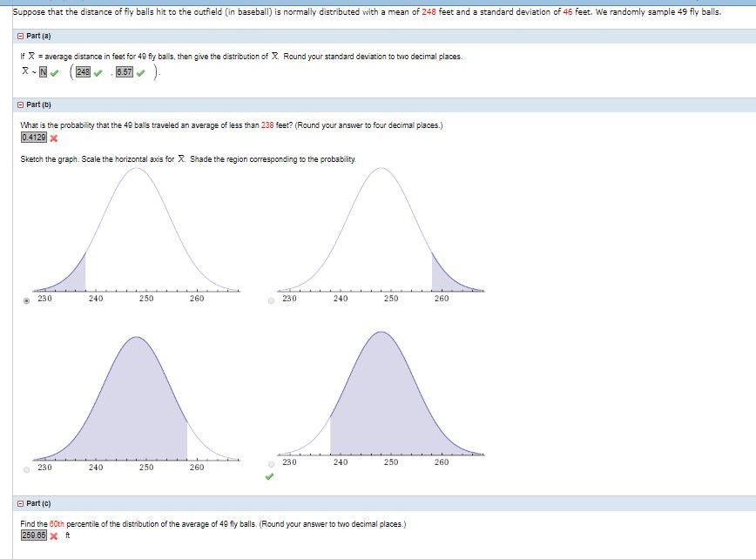Screen dimensions: 756x559
Task: Select the graph shaded right of 258
Action: coord(272,300)
